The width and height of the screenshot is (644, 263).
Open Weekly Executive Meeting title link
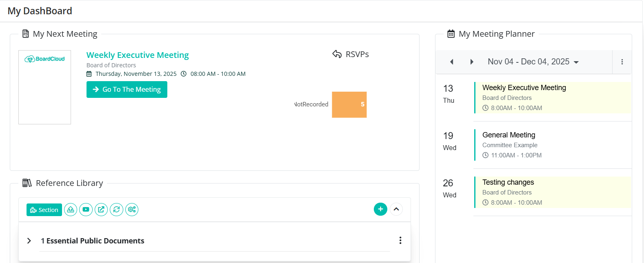coord(138,55)
